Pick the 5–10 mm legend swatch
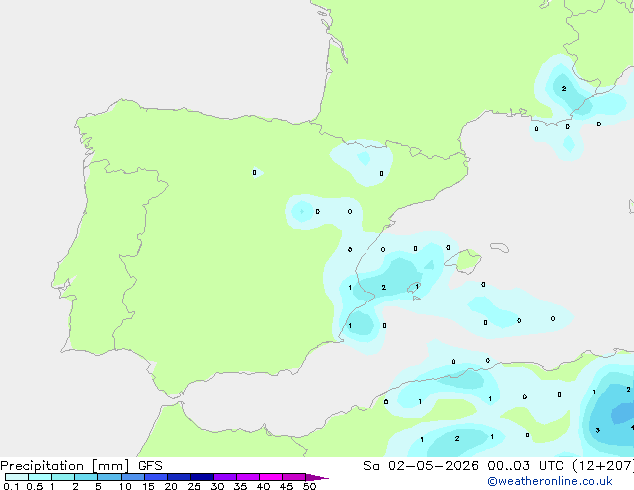Image resolution: width=634 pixels, height=490 pixels. click(110, 477)
